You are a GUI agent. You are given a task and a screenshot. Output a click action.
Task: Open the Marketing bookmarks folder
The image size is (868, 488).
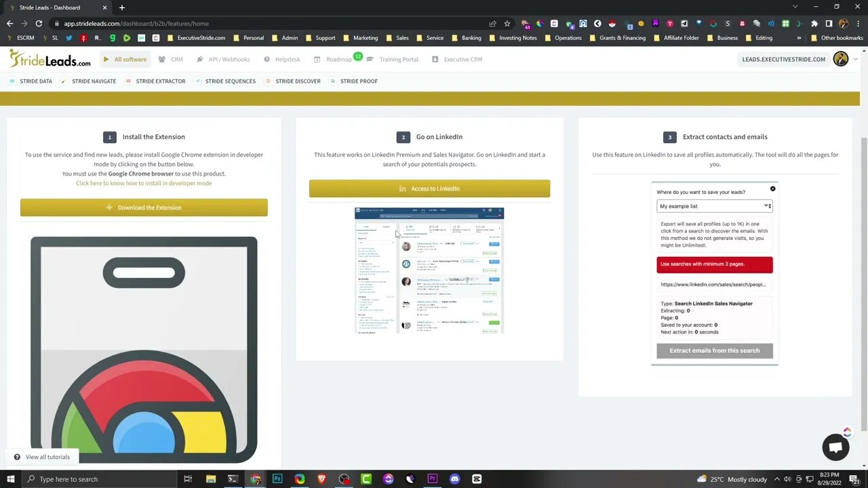pos(360,38)
